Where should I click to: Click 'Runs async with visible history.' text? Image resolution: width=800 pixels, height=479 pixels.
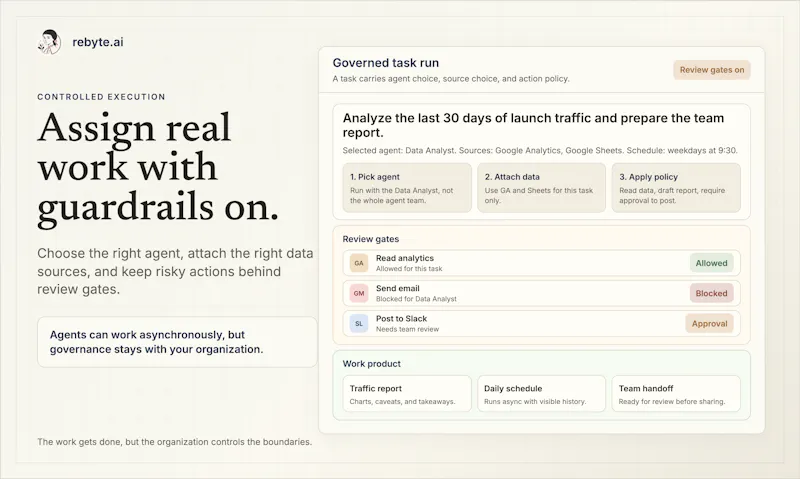(535, 401)
